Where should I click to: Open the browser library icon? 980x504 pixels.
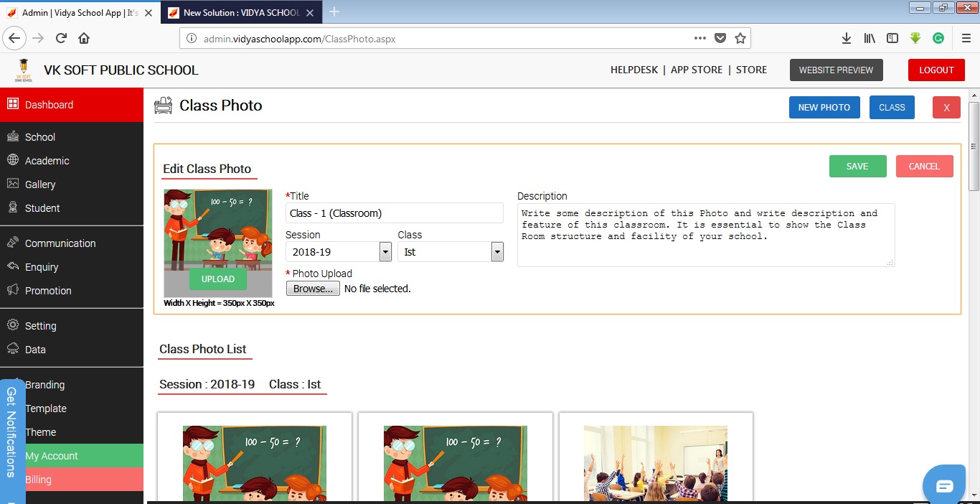[870, 38]
